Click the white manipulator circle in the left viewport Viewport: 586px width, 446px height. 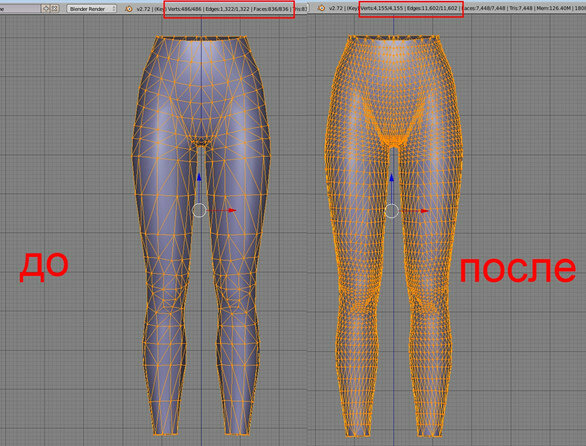point(199,210)
